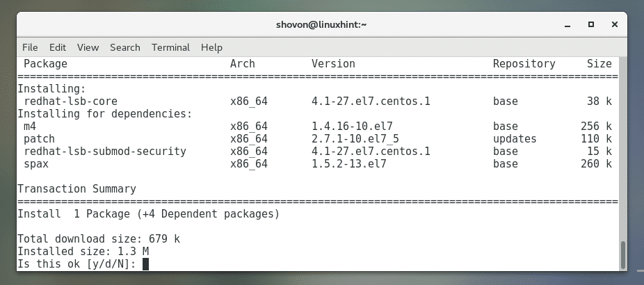
Task: Minimize the terminal window
Action: 566,24
